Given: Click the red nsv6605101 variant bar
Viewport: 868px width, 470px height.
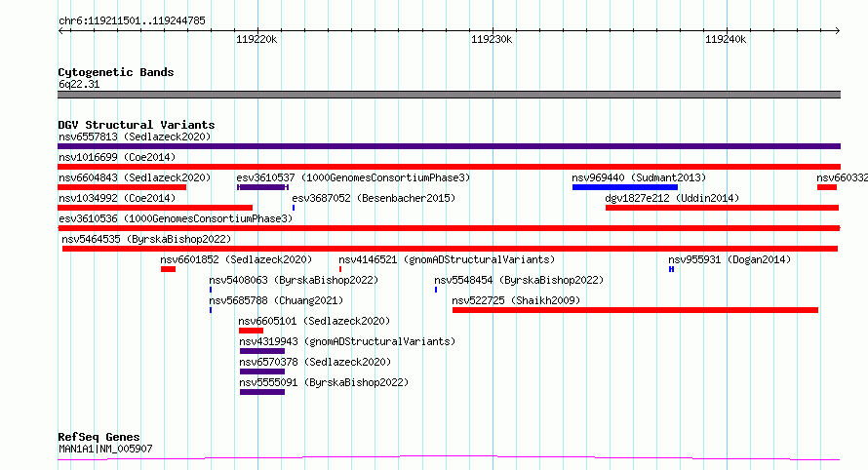Looking at the screenshot, I should click(x=252, y=331).
